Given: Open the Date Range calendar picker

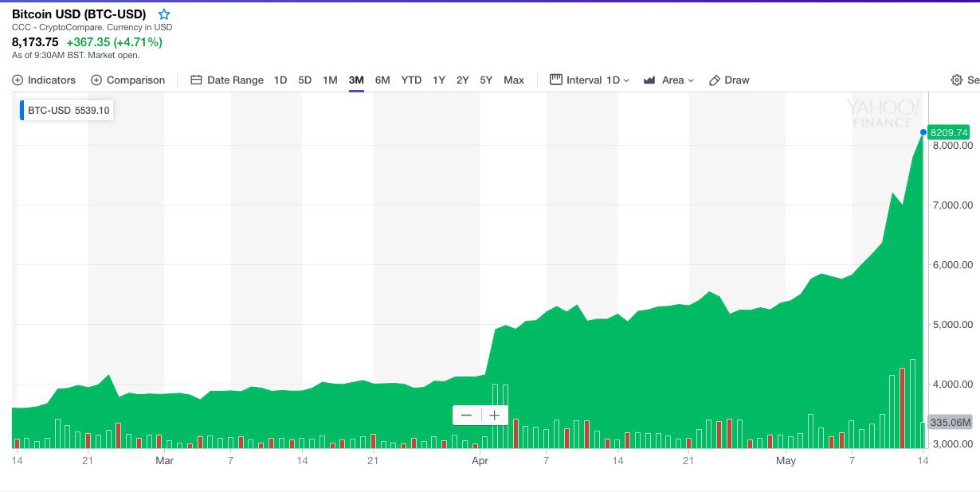Looking at the screenshot, I should pos(227,80).
